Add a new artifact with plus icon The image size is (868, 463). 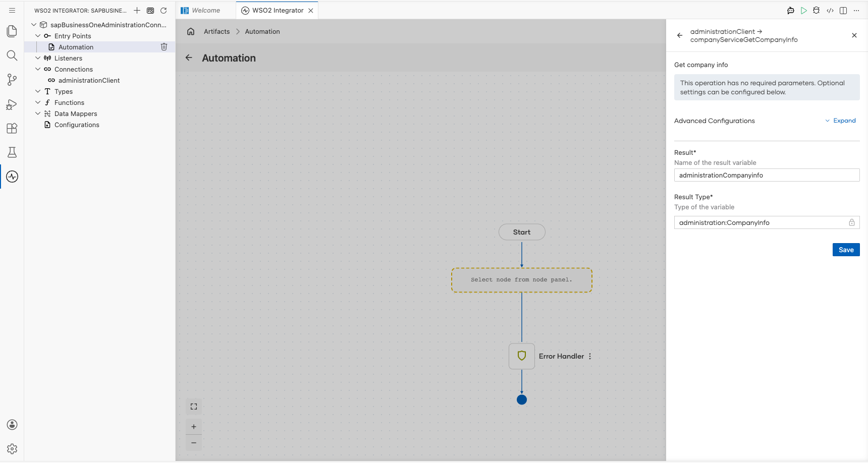(x=137, y=11)
